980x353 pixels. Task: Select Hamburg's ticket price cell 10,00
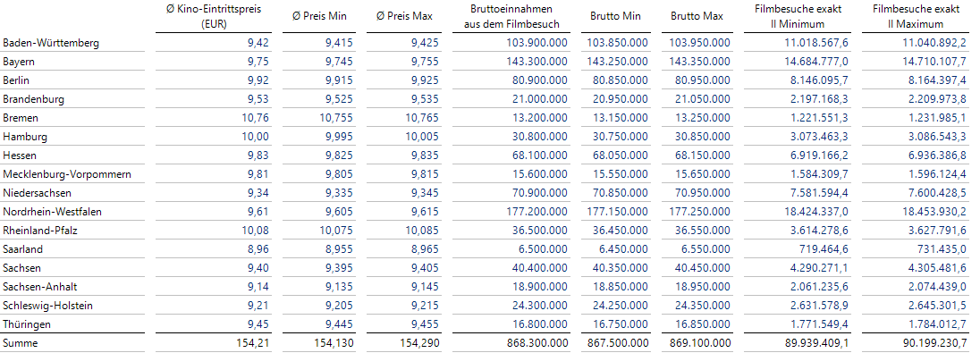(x=256, y=137)
